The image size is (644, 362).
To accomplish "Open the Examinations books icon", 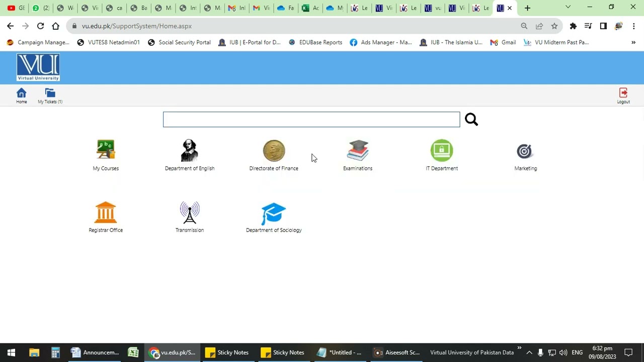I will (358, 150).
